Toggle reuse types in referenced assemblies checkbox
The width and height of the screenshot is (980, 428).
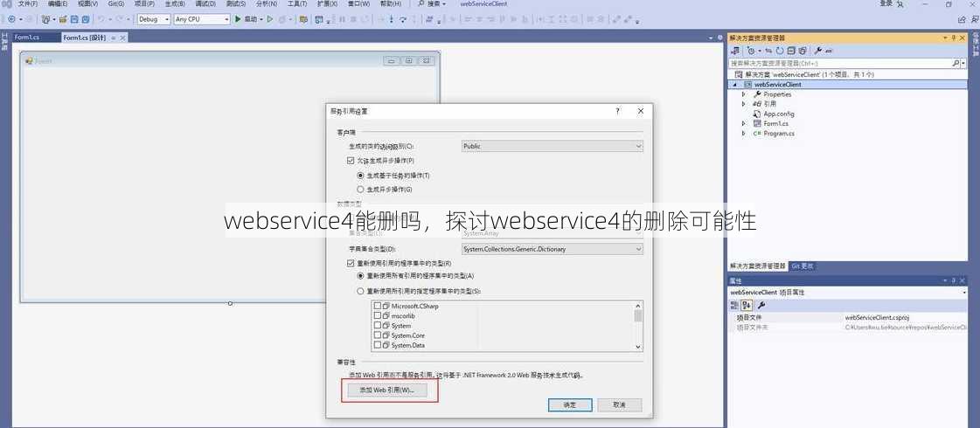(x=350, y=263)
